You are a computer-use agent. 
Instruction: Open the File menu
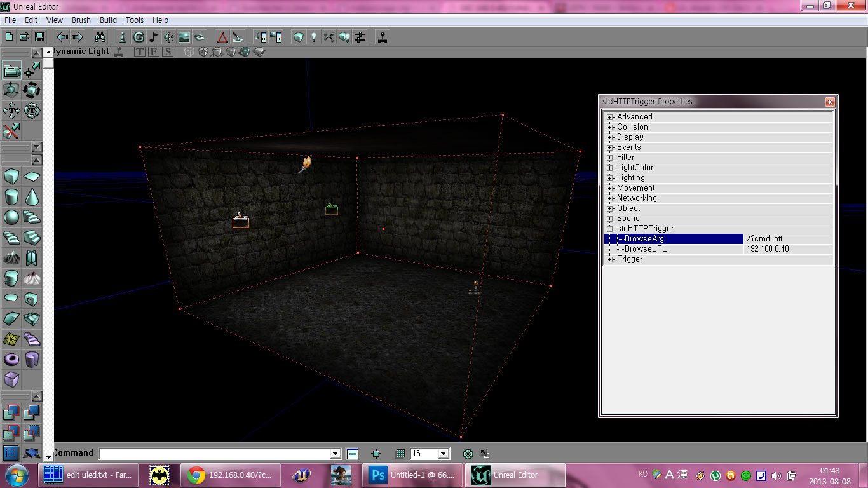pyautogui.click(x=10, y=20)
